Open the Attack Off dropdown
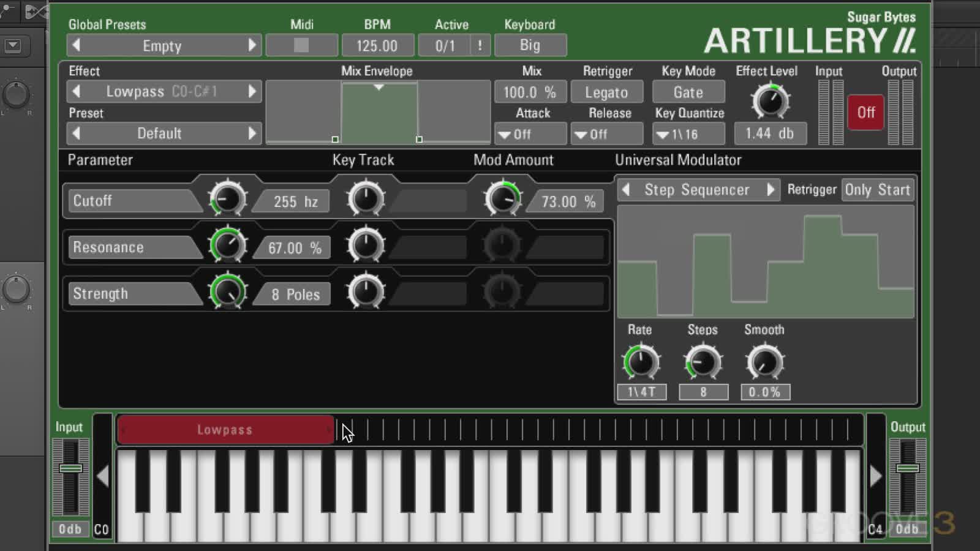This screenshot has height=551, width=980. (530, 134)
